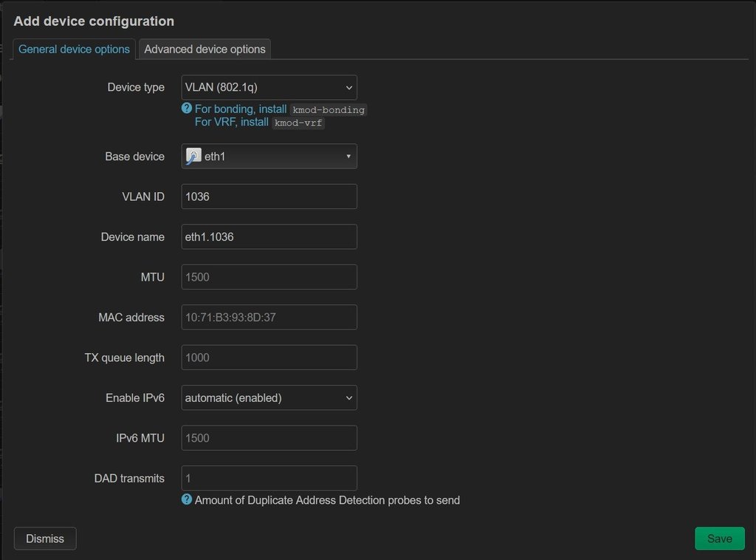Switch to the Advanced device options tab
Image resolution: width=756 pixels, height=560 pixels.
point(205,49)
